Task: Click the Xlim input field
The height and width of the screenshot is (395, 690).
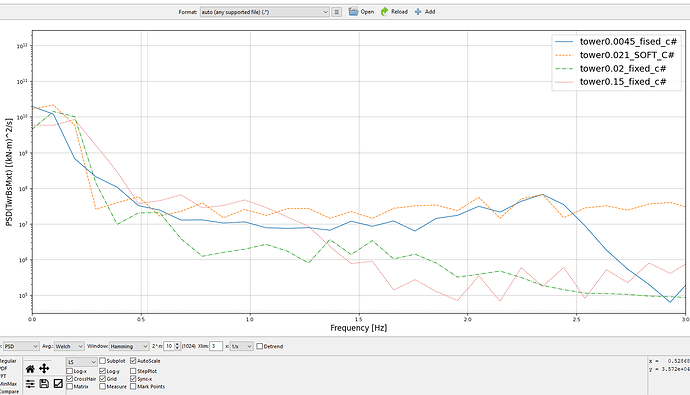Action: (x=216, y=347)
